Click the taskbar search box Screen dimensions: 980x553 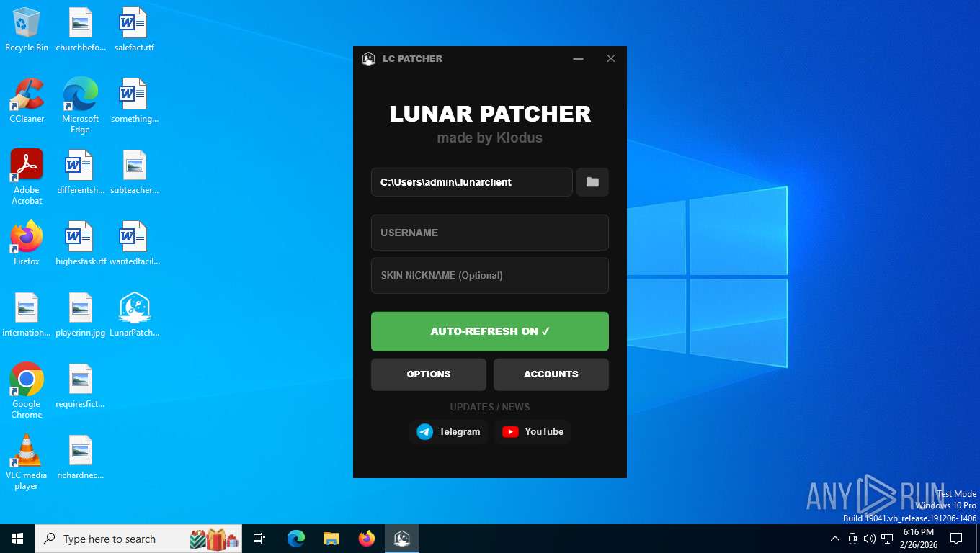coord(138,539)
